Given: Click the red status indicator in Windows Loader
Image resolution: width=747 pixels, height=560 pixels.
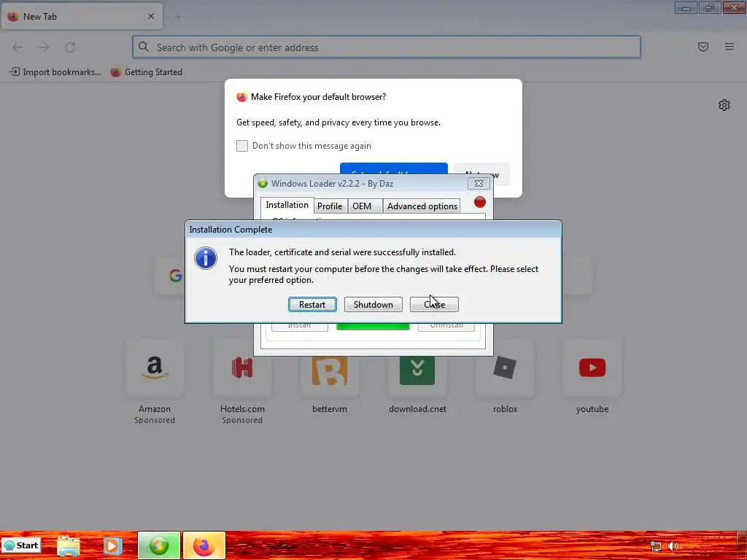Looking at the screenshot, I should tap(480, 202).
